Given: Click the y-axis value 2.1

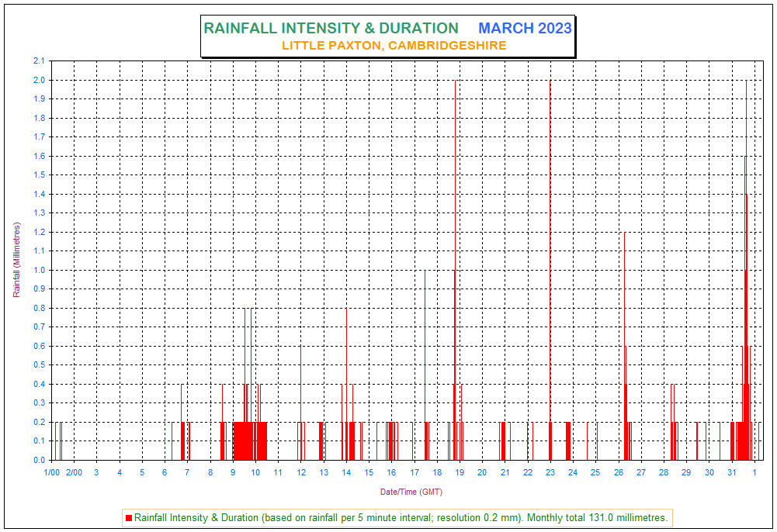Looking at the screenshot, I should (39, 60).
